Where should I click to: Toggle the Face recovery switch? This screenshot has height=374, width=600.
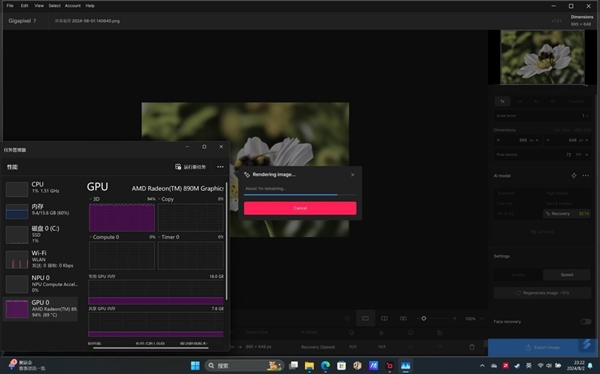click(585, 322)
